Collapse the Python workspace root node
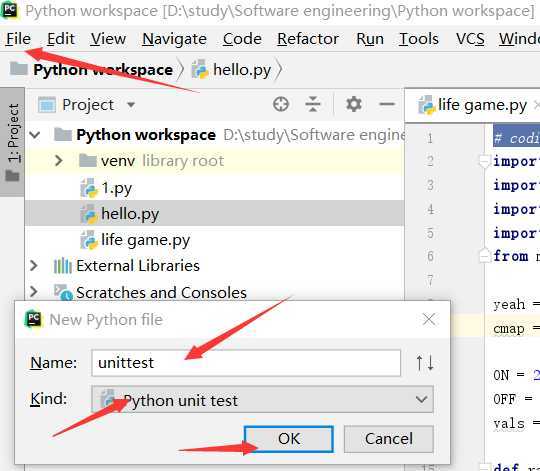The width and height of the screenshot is (540, 471). pyautogui.click(x=35, y=135)
